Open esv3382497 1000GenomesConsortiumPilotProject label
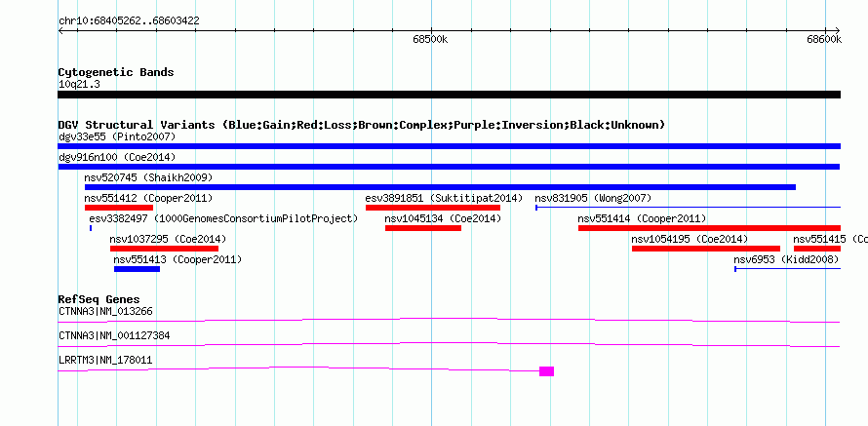The width and height of the screenshot is (868, 426). (x=223, y=219)
